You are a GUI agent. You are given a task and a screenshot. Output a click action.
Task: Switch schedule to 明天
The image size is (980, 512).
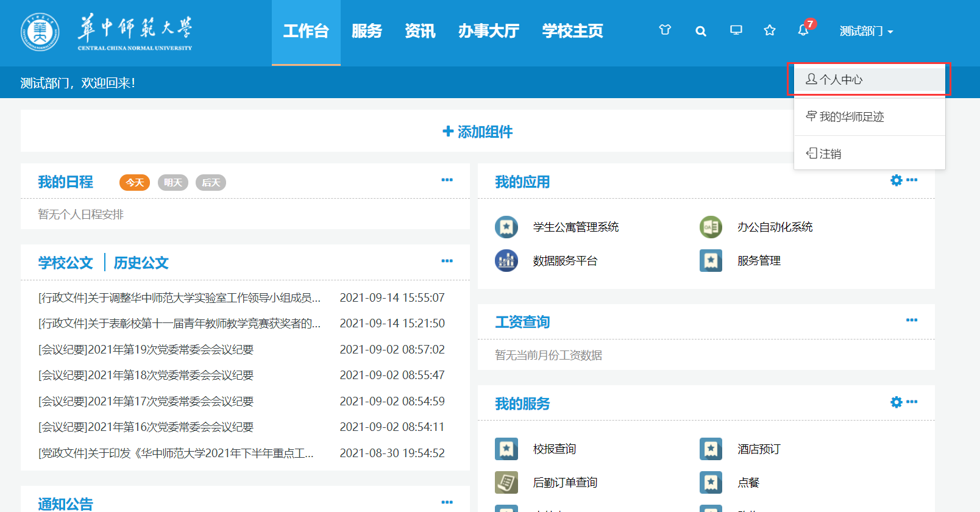172,183
